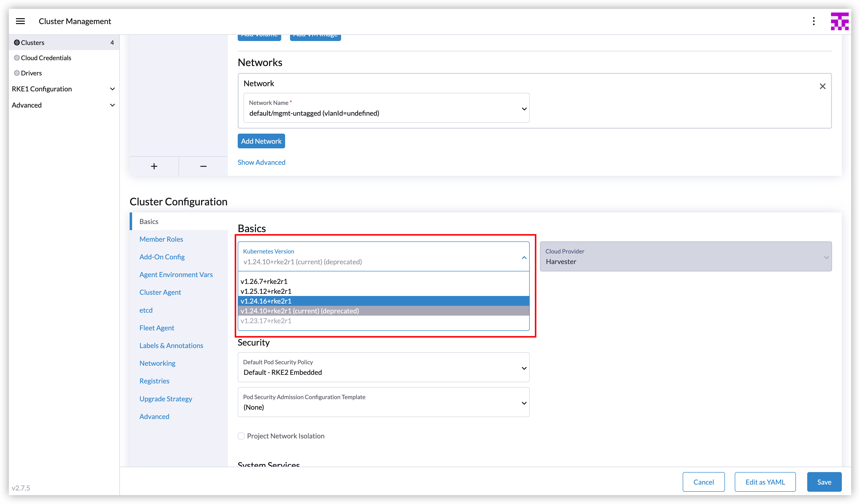Click the Add Network button

click(x=261, y=141)
